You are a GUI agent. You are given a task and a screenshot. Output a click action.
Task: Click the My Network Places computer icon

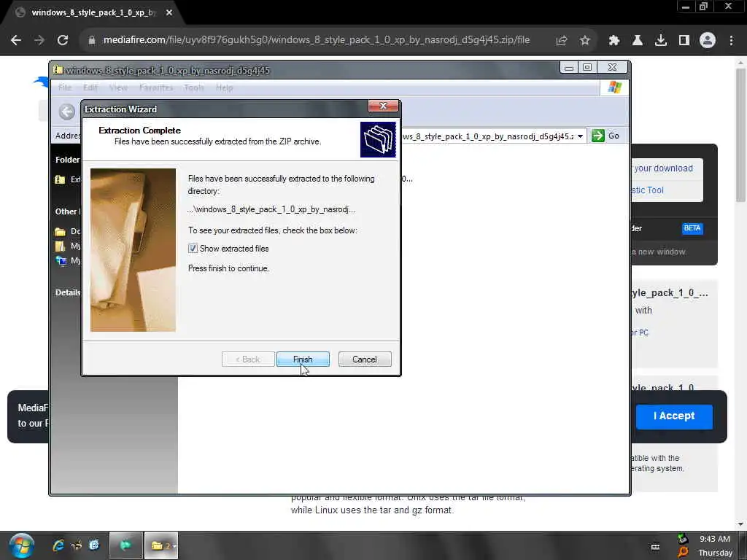click(x=61, y=260)
